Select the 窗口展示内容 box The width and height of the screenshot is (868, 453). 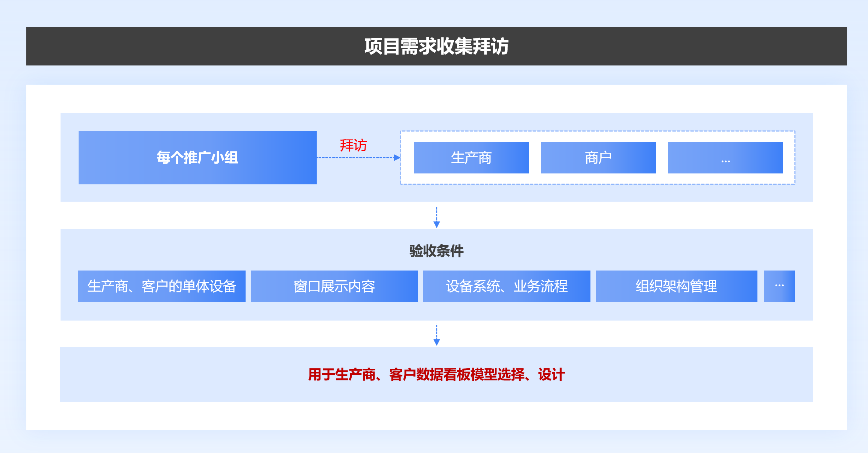tap(334, 286)
